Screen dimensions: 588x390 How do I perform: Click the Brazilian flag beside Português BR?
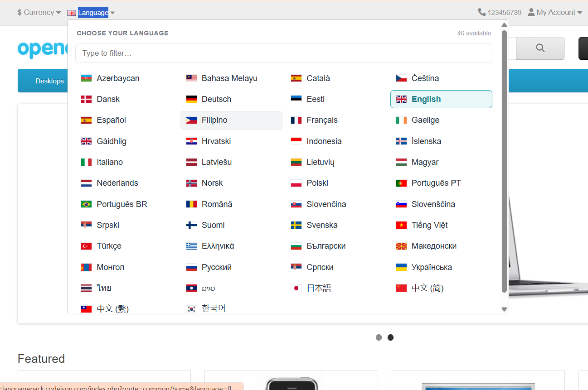point(86,204)
